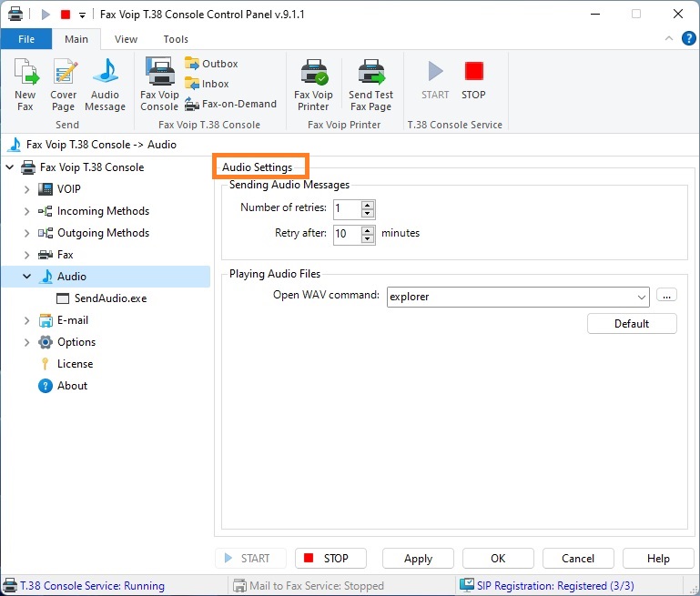The image size is (700, 596).
Task: Click T.38 Console Service: Running status
Action: 92,586
